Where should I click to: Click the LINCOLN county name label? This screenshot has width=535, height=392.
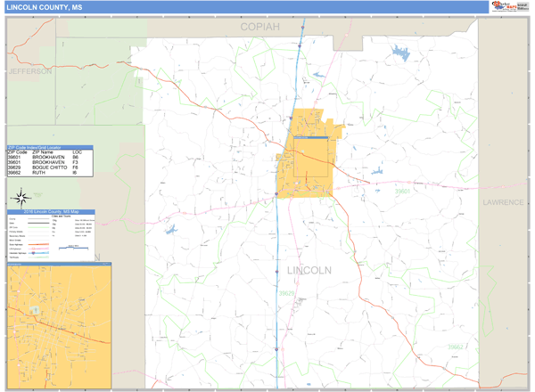(309, 270)
